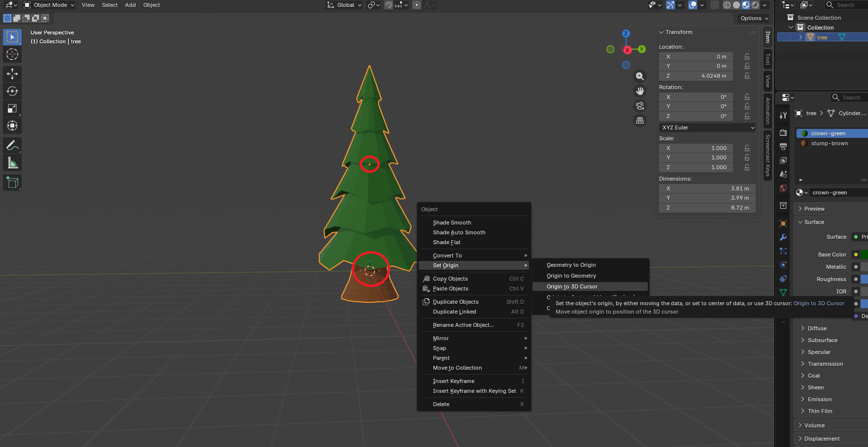Open the XYZ Euler rotation mode dropdown
Screen dimensions: 868x447
pyautogui.click(x=707, y=128)
